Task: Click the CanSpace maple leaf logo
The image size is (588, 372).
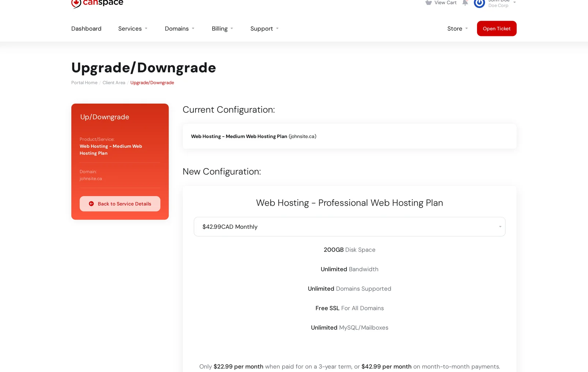Action: (76, 4)
